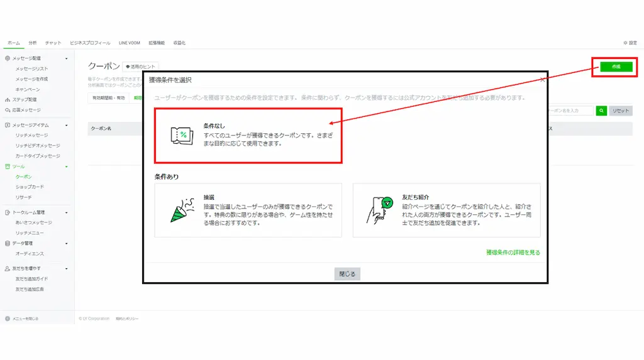Collapse the メッセージアイテム section arrow
This screenshot has width=644, height=360.
[x=67, y=125]
